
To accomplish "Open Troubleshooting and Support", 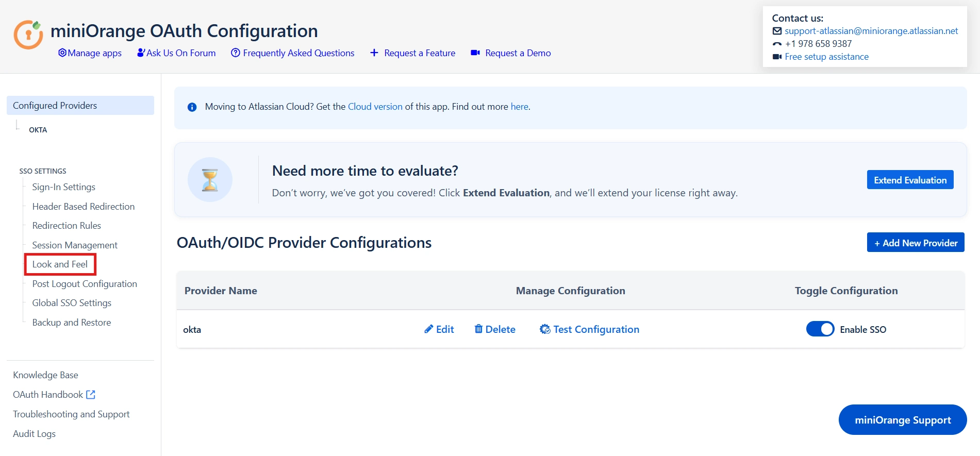I will pos(71,414).
